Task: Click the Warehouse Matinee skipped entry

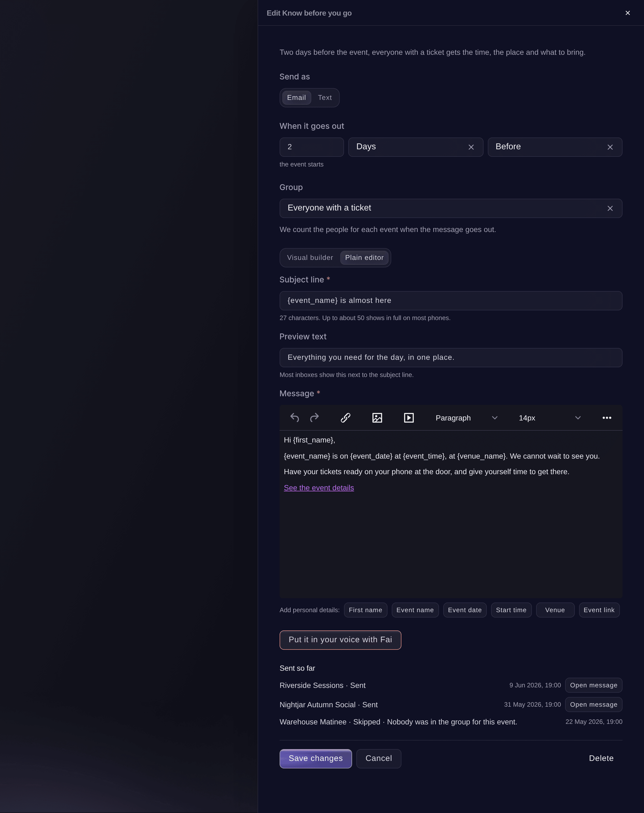Action: click(x=451, y=722)
